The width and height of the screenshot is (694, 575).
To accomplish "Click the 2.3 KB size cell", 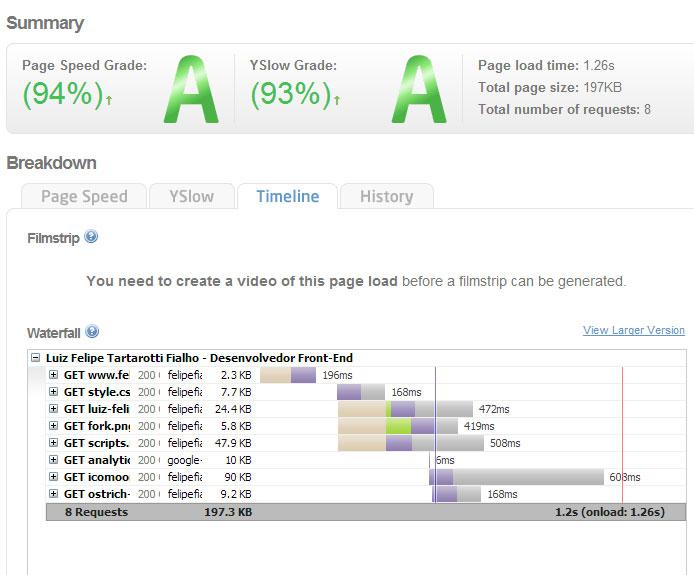I will tap(236, 375).
